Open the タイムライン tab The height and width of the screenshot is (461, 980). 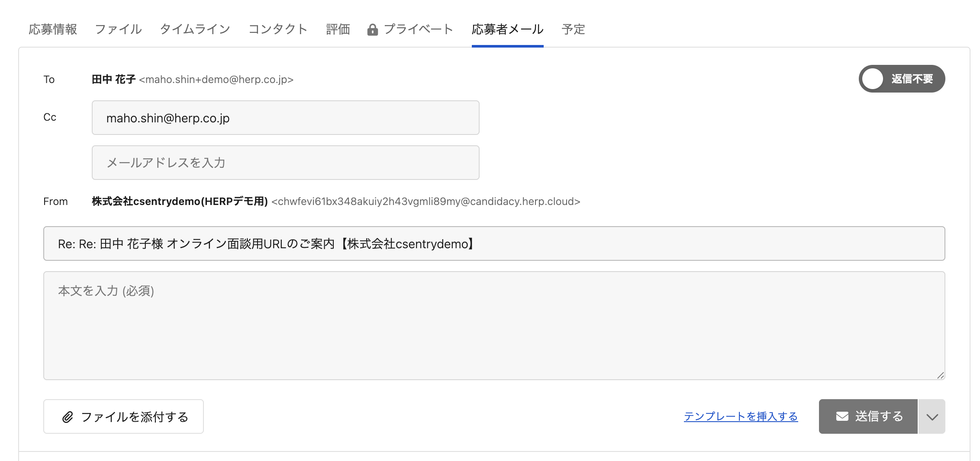point(195,29)
